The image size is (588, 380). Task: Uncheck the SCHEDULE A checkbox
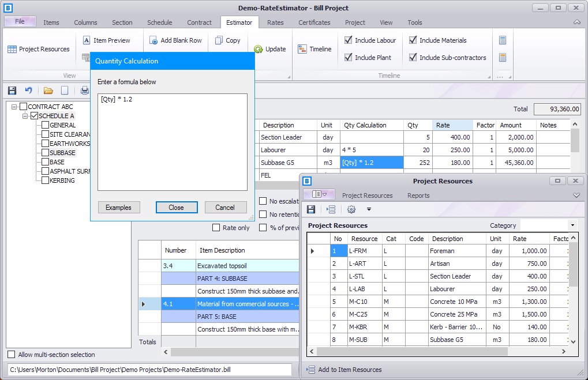click(x=34, y=116)
